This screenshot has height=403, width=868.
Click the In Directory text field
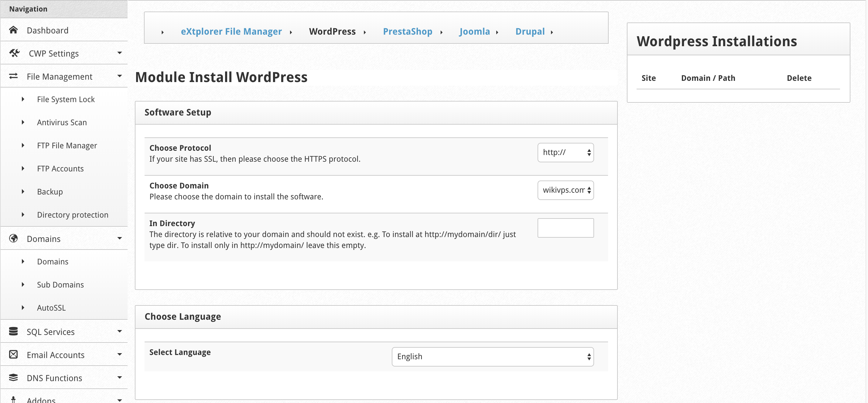(566, 228)
